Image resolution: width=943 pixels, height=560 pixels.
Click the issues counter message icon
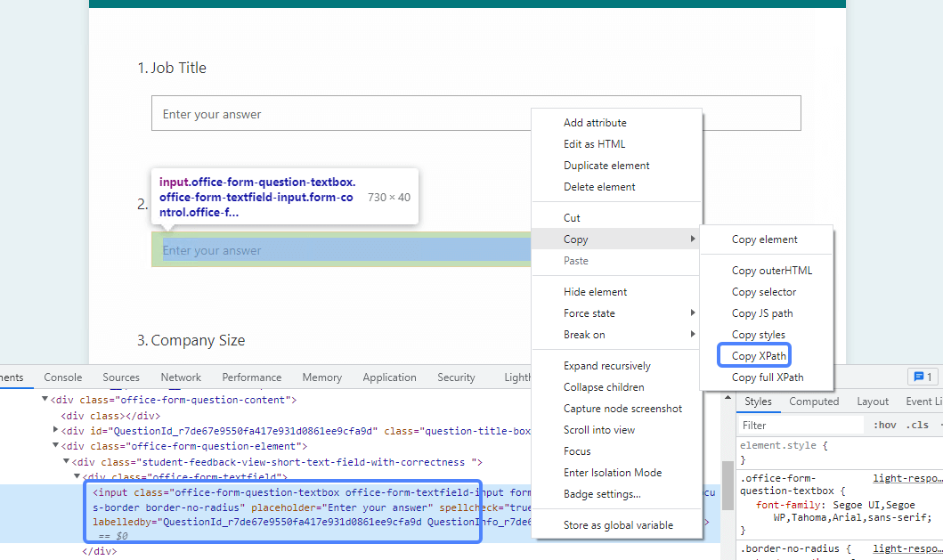coord(923,377)
